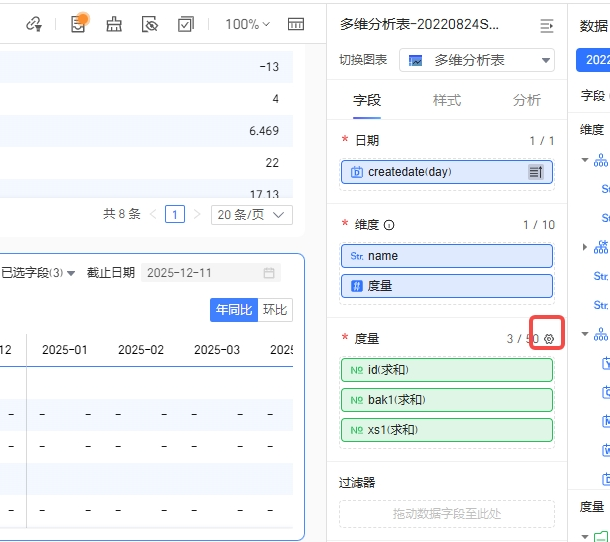Click the clear format brush icon
The width and height of the screenshot is (610, 542).
pyautogui.click(x=114, y=24)
